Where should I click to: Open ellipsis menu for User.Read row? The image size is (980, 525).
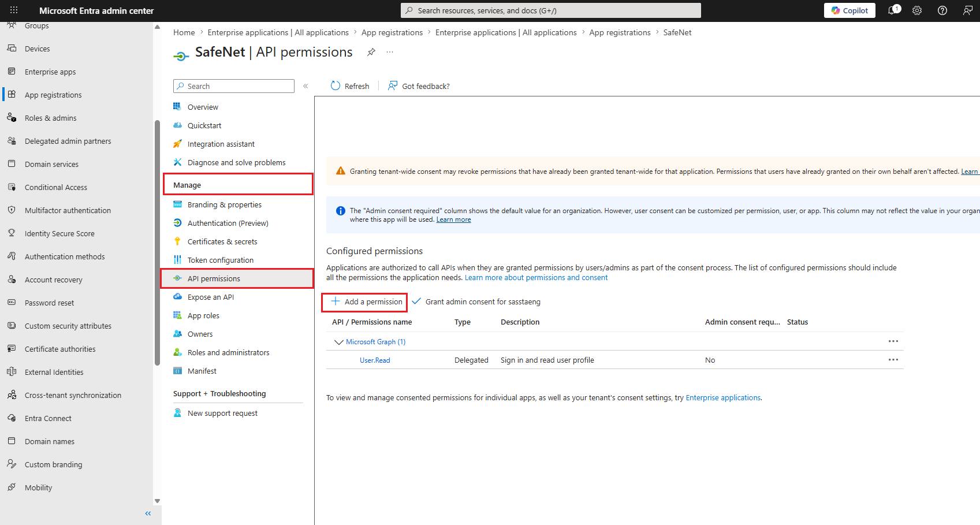(x=893, y=360)
